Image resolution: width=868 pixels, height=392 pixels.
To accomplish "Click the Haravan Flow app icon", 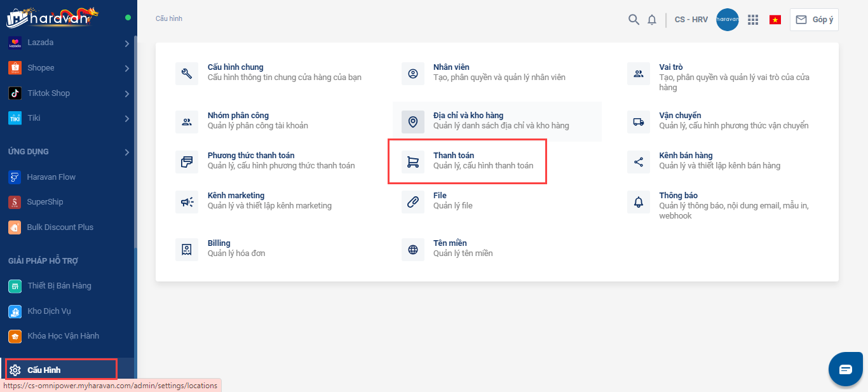I will pyautogui.click(x=15, y=177).
